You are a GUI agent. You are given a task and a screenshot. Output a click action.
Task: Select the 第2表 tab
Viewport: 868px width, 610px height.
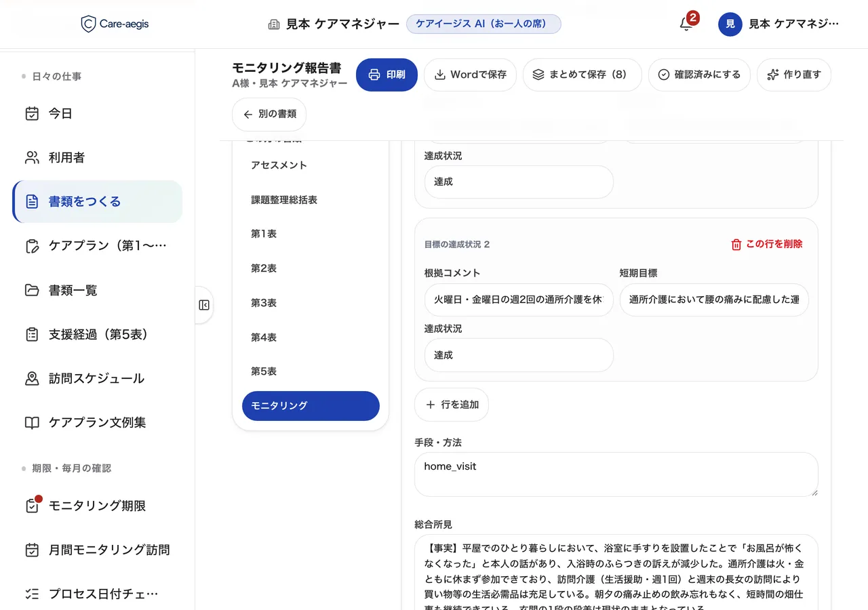(311, 268)
